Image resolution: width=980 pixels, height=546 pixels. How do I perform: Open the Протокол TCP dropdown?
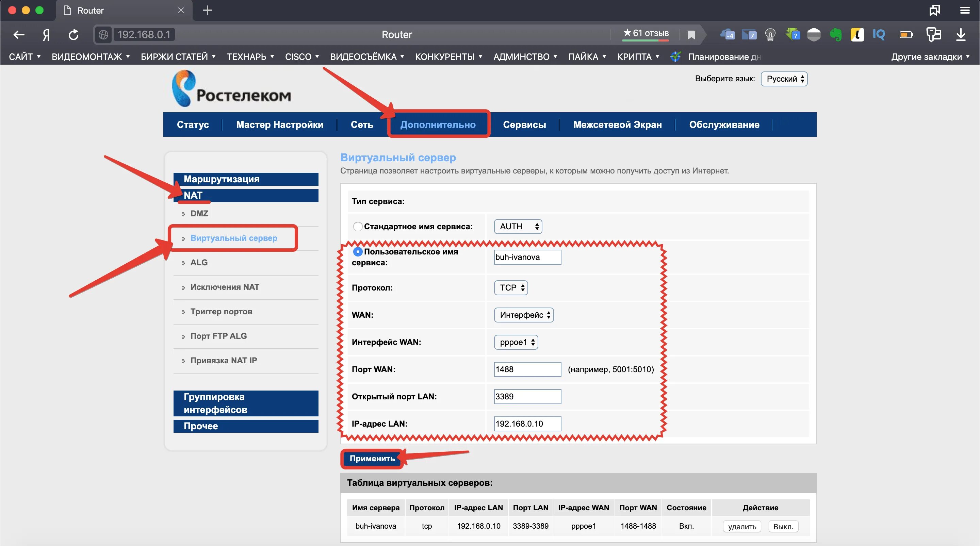coord(510,287)
